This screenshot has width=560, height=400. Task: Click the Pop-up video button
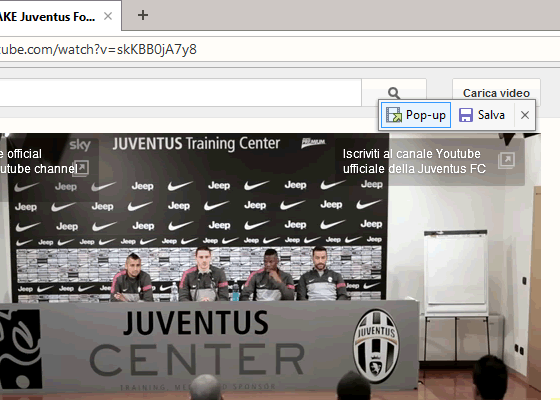416,115
